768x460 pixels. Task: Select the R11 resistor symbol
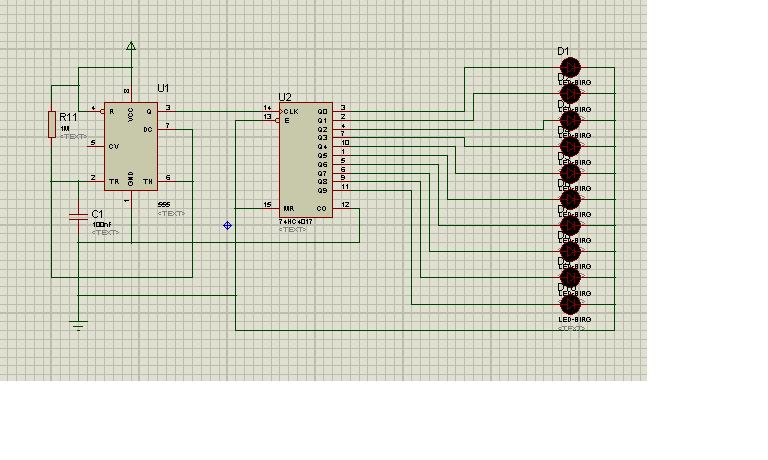coord(52,124)
